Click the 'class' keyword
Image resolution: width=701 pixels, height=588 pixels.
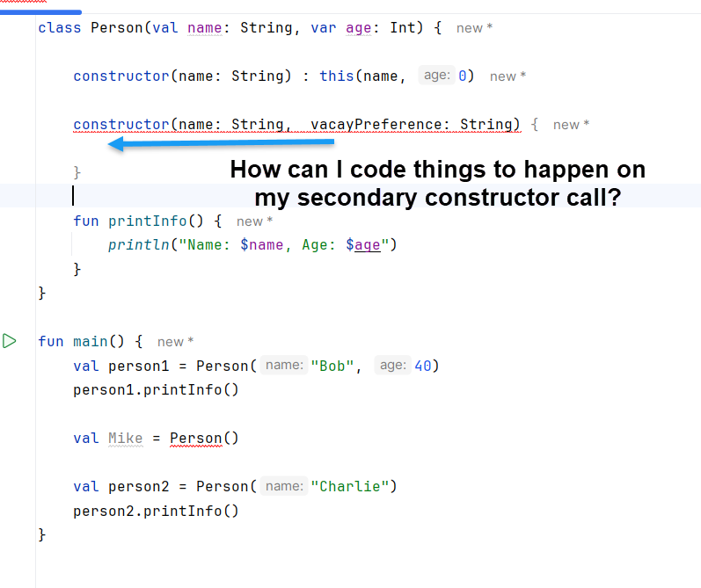tap(60, 28)
